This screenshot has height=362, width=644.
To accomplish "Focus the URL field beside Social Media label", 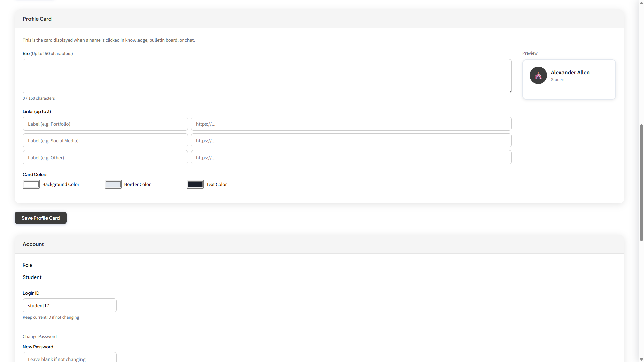I will point(351,140).
